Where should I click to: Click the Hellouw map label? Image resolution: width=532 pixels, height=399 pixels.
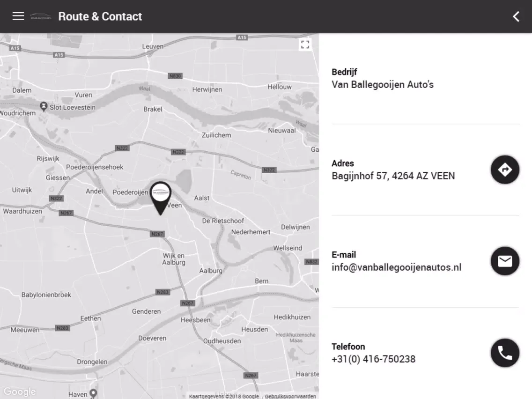(280, 87)
